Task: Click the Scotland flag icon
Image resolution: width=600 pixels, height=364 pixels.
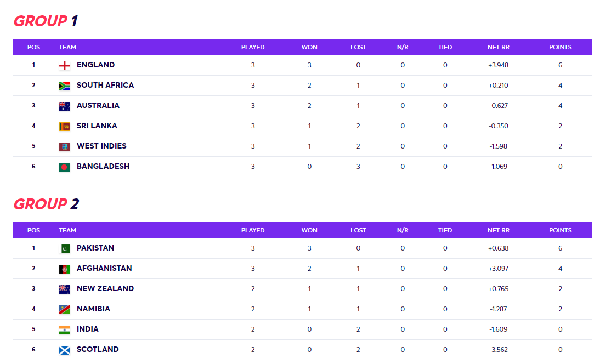Action: pyautogui.click(x=65, y=350)
